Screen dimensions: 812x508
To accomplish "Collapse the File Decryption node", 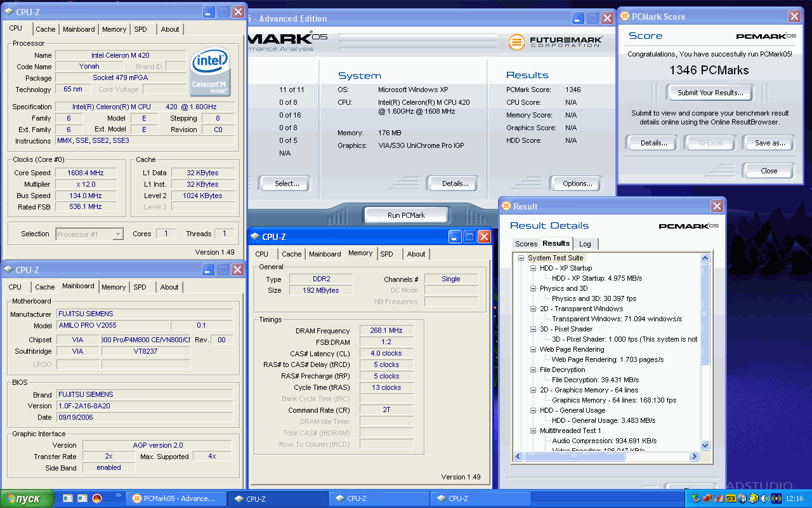I will click(x=534, y=370).
